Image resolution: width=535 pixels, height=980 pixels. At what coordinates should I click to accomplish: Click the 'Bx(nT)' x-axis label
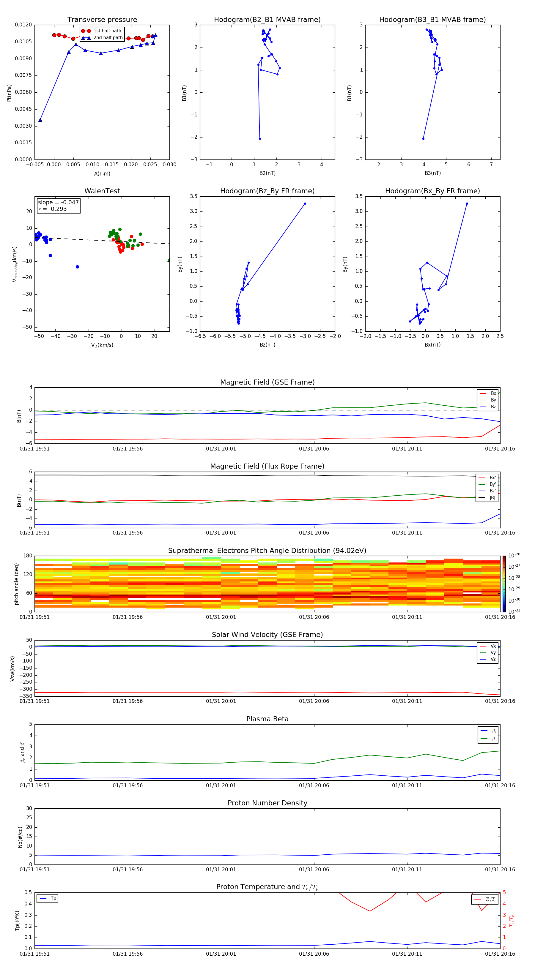point(432,345)
